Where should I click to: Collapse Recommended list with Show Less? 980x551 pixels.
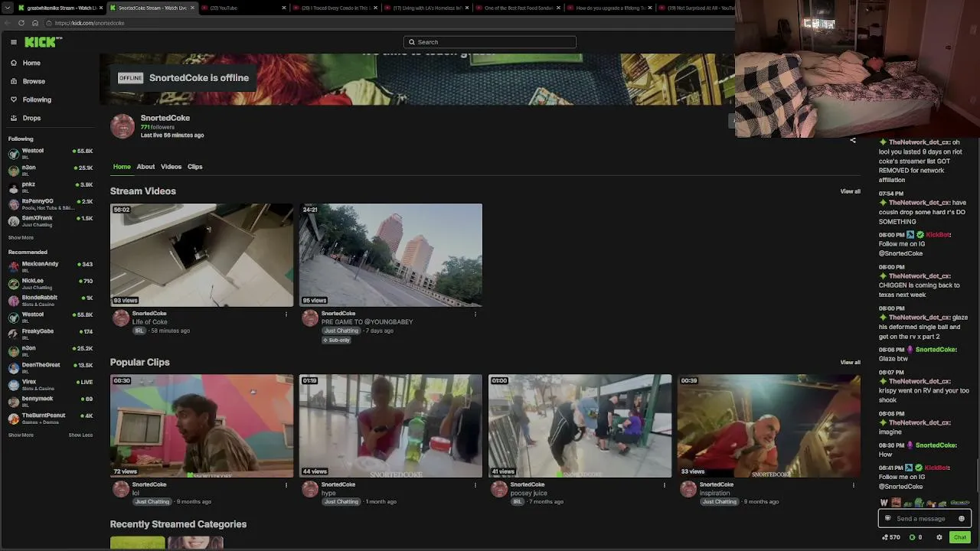click(x=80, y=435)
